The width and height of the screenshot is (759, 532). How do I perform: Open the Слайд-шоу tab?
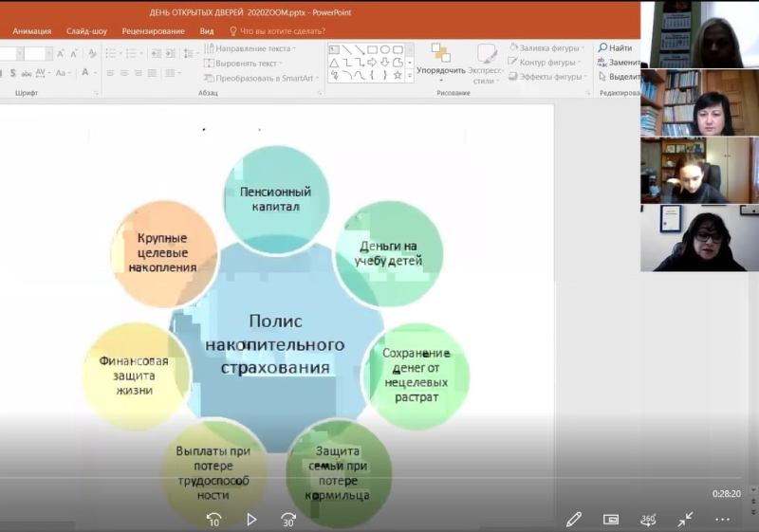pyautogui.click(x=86, y=30)
